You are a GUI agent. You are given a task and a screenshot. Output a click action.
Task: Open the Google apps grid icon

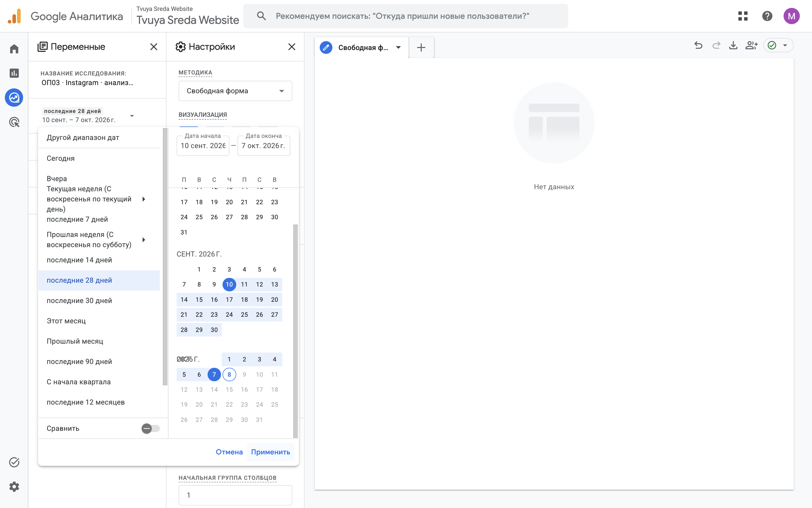pos(743,16)
